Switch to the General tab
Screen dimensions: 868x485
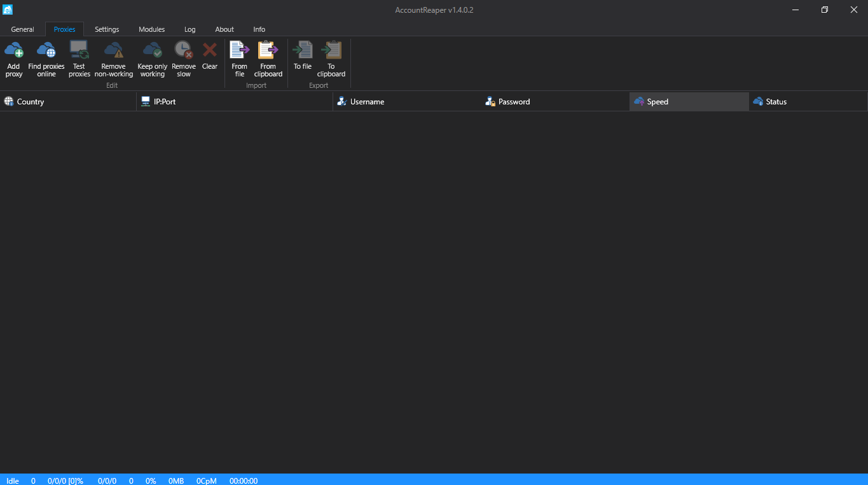pyautogui.click(x=23, y=29)
